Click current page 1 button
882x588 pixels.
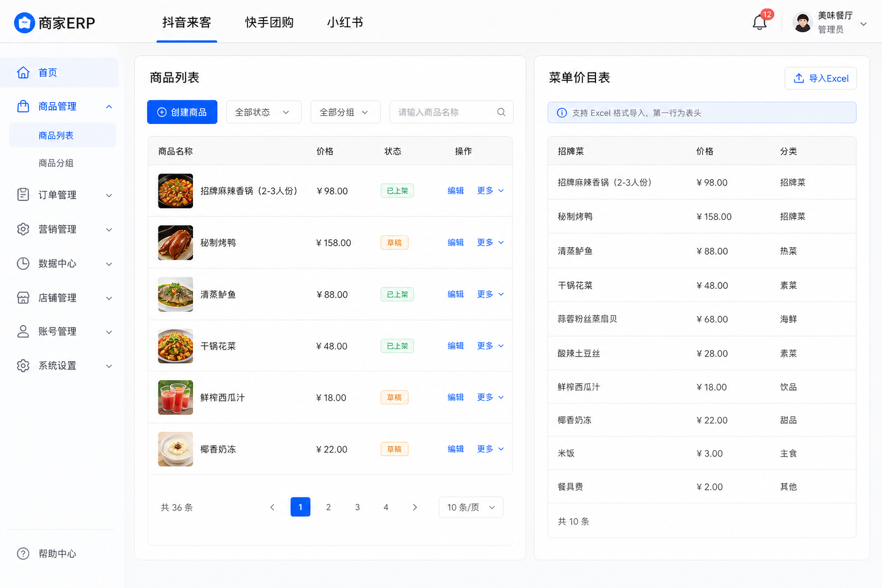click(x=300, y=507)
